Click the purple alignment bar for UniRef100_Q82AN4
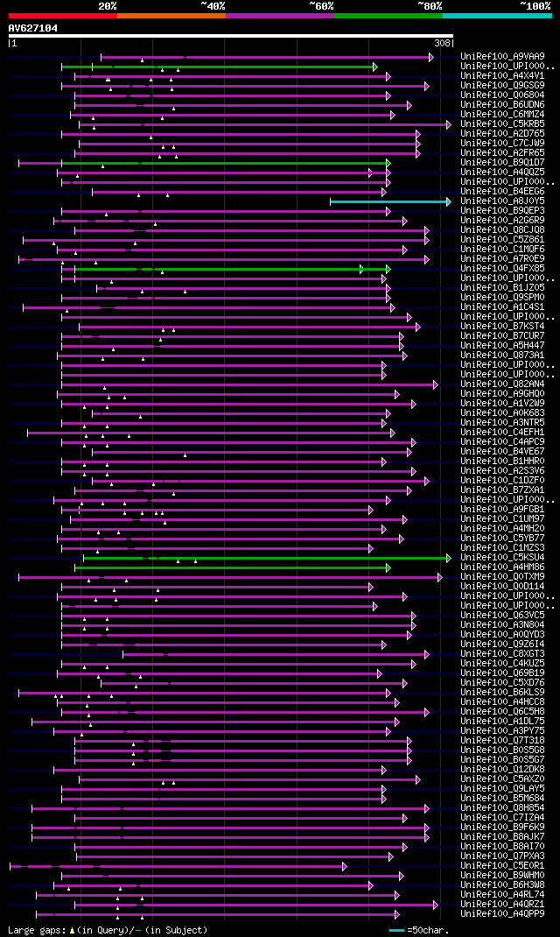560x937 pixels. coord(249,384)
